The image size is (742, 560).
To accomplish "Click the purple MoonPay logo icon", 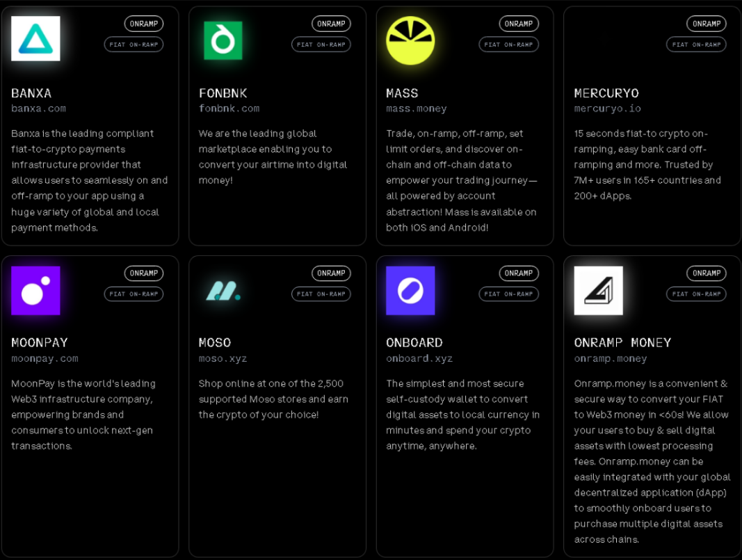I will point(35,291).
